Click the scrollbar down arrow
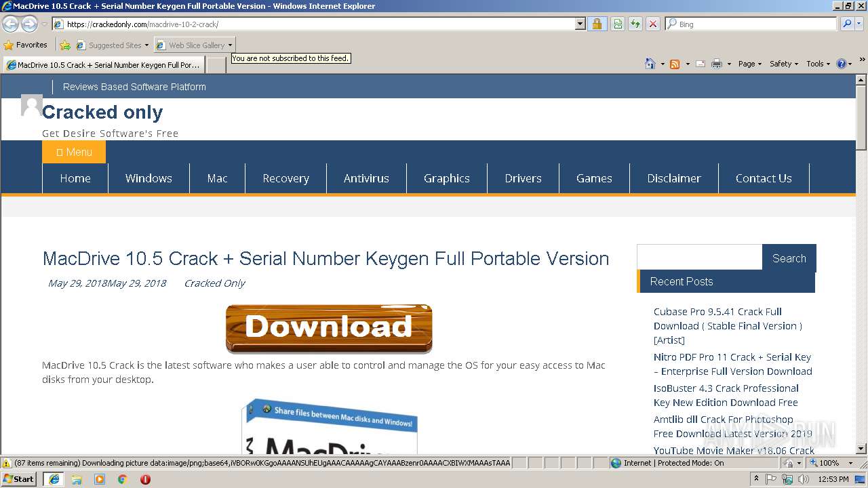Viewport: 868px width, 488px height. pyautogui.click(x=861, y=449)
